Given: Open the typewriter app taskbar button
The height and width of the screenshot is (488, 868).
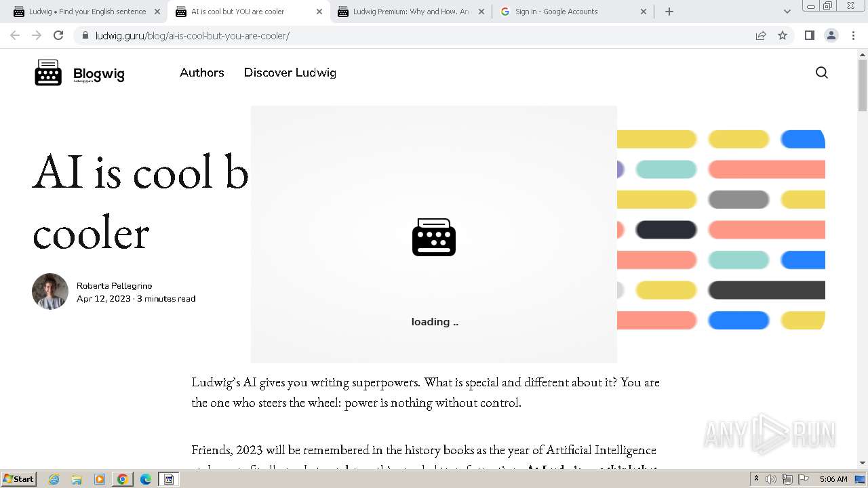Looking at the screenshot, I should tap(169, 479).
